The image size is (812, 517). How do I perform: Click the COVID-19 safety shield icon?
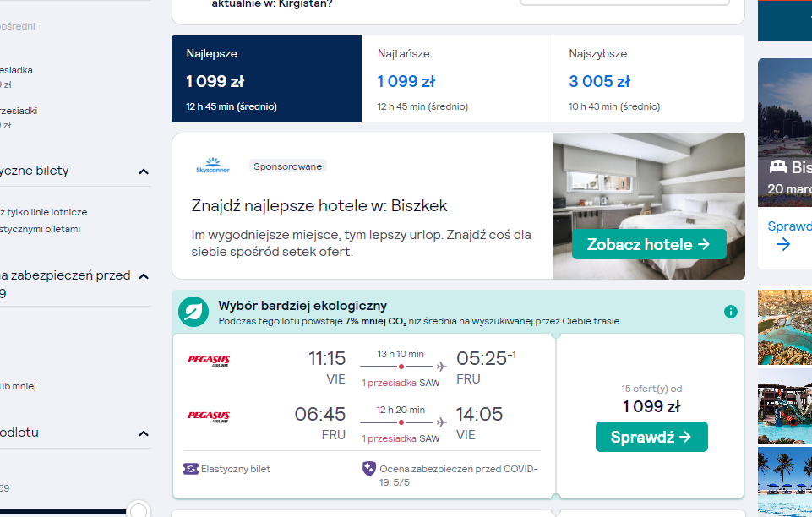368,469
